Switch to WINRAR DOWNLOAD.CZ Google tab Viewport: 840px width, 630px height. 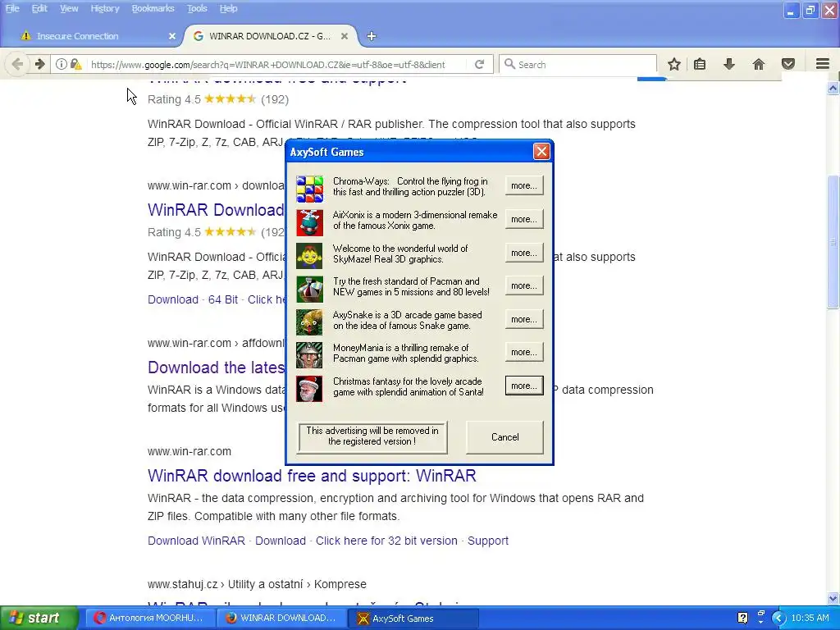(269, 36)
